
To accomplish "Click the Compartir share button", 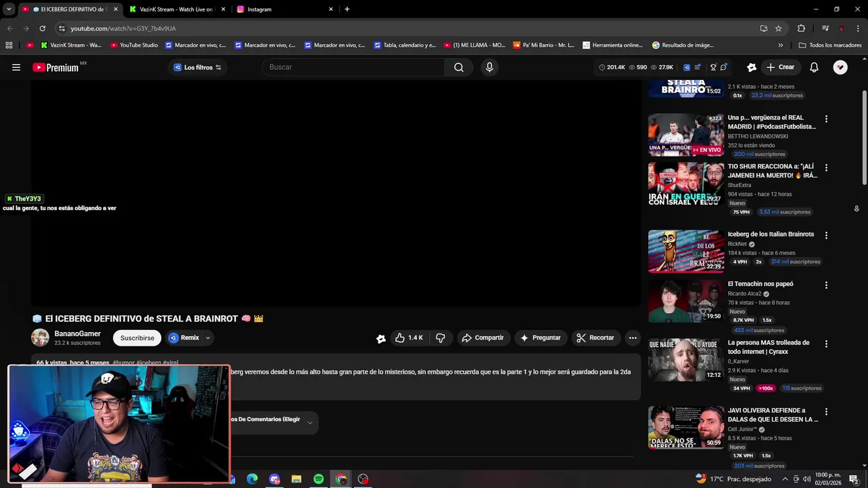I will pos(483,338).
